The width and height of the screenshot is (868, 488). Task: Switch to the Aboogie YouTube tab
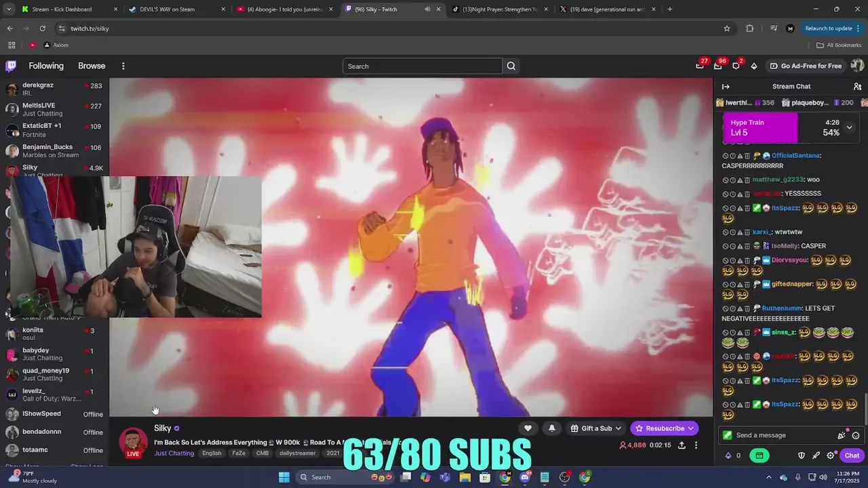point(285,9)
